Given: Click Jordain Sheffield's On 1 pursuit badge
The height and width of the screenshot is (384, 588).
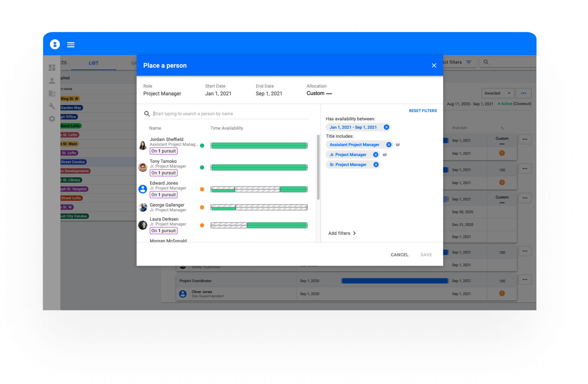Looking at the screenshot, I should (x=164, y=151).
